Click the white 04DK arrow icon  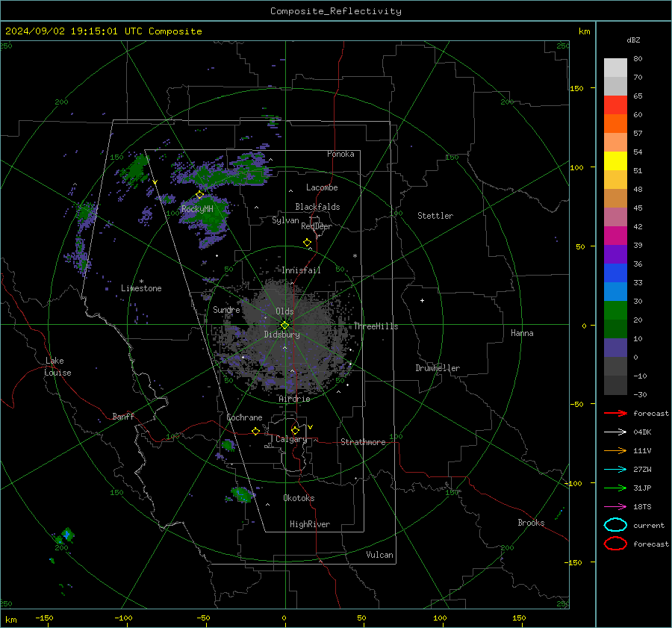coord(615,432)
